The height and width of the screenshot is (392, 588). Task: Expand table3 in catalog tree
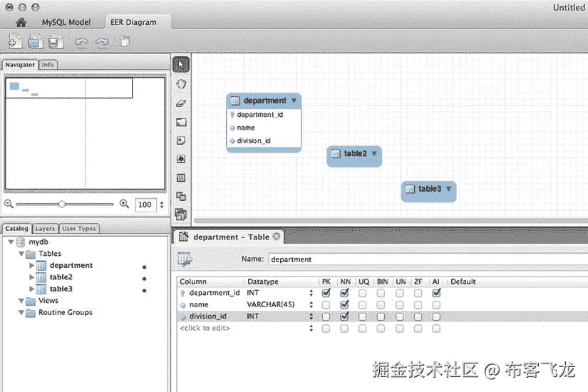[x=31, y=289]
